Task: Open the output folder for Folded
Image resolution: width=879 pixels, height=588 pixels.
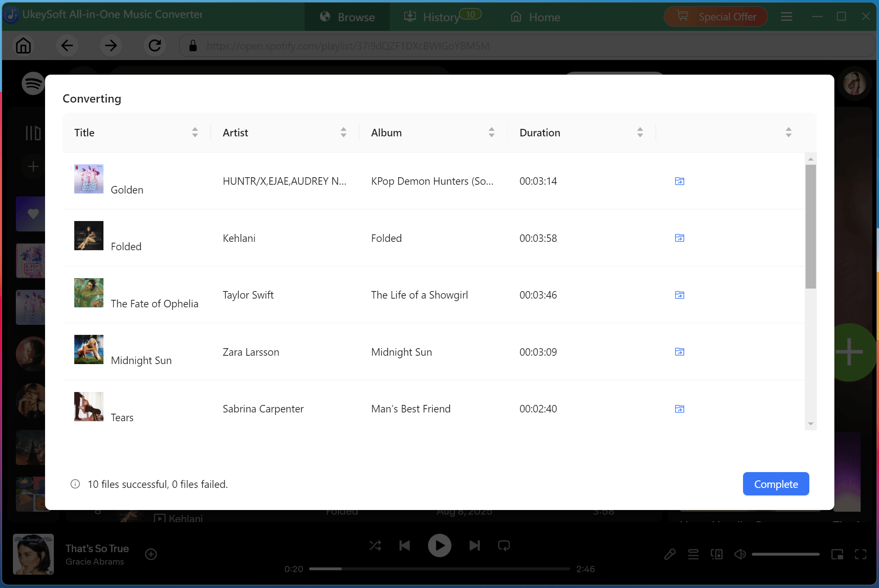Action: [679, 238]
